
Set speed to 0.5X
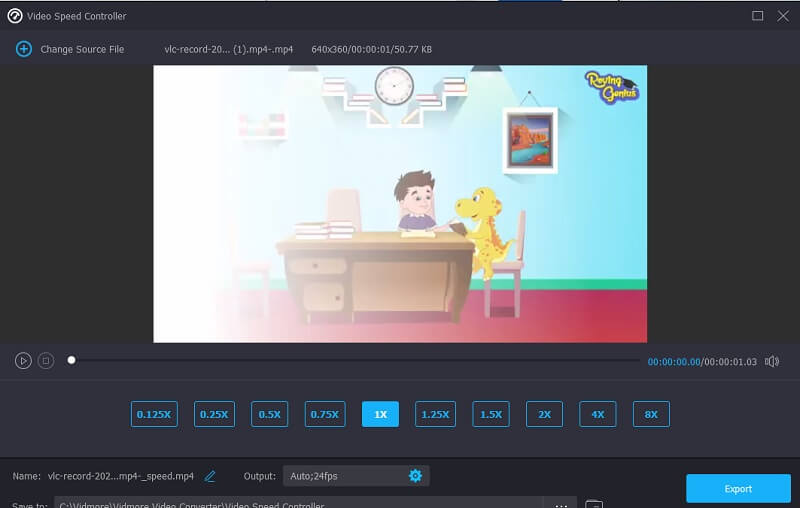click(x=269, y=414)
